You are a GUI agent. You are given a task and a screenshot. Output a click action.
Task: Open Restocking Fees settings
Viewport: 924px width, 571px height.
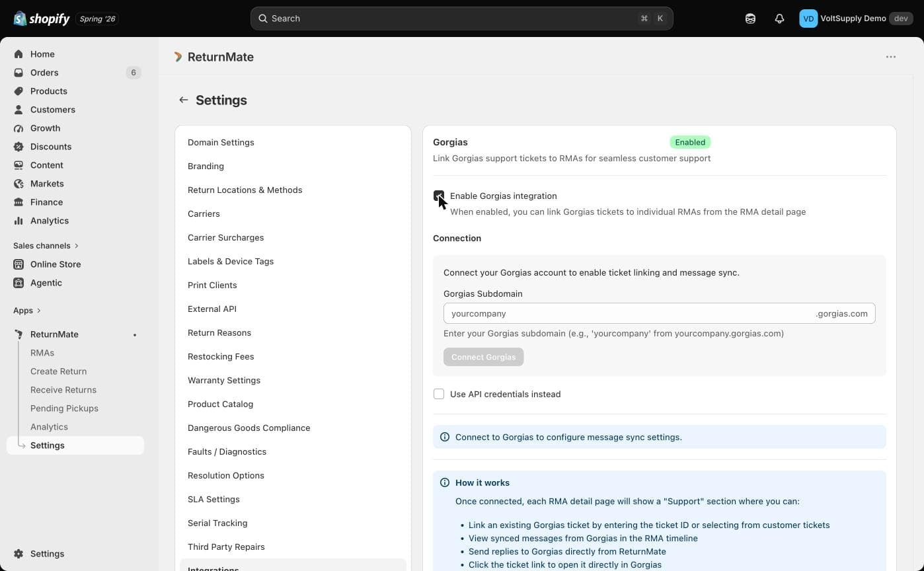click(x=221, y=356)
